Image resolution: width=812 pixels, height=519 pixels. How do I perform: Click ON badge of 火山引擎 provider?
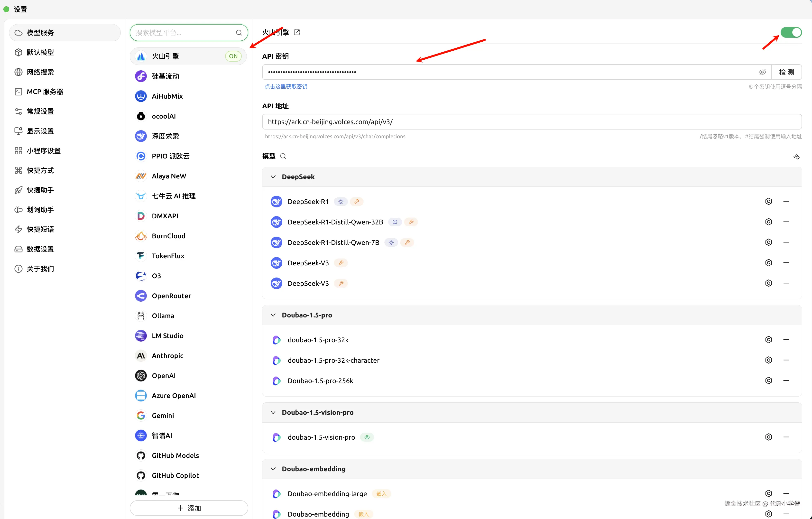[233, 56]
